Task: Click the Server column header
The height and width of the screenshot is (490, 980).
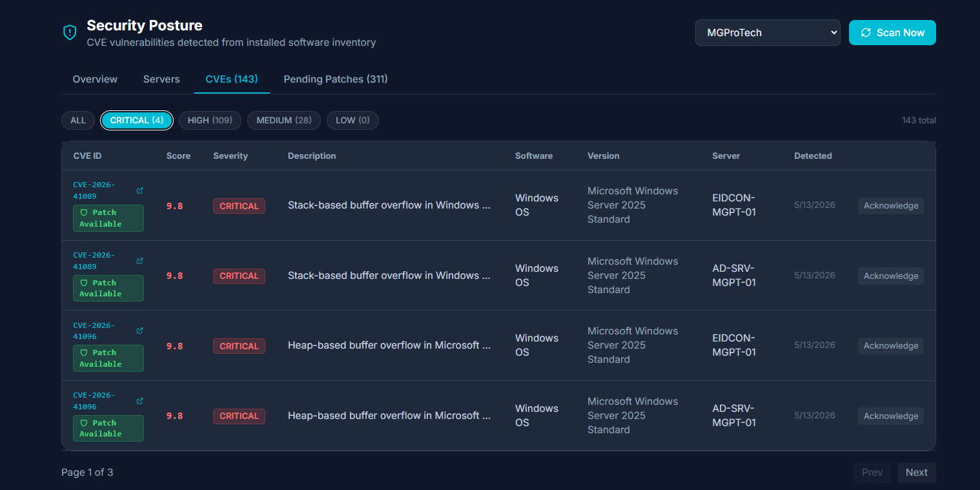Action: (726, 156)
